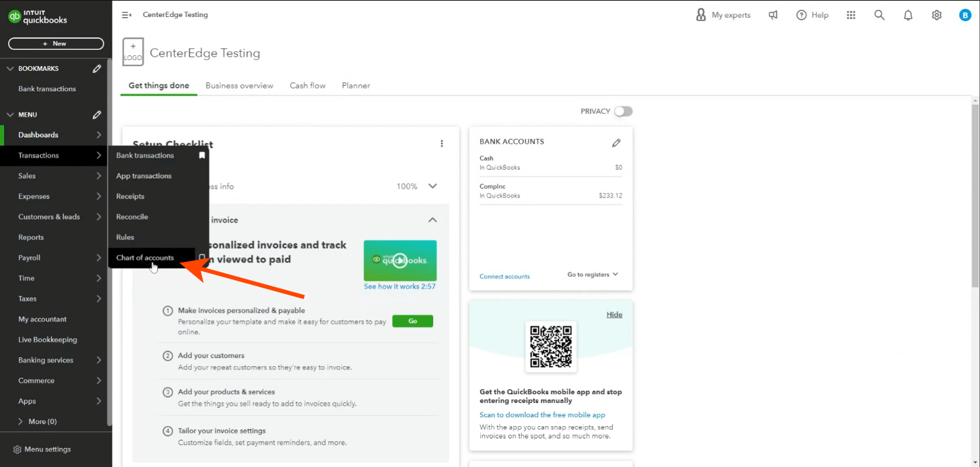Open Reports in the sidebar
This screenshot has width=980, height=467.
point(31,237)
